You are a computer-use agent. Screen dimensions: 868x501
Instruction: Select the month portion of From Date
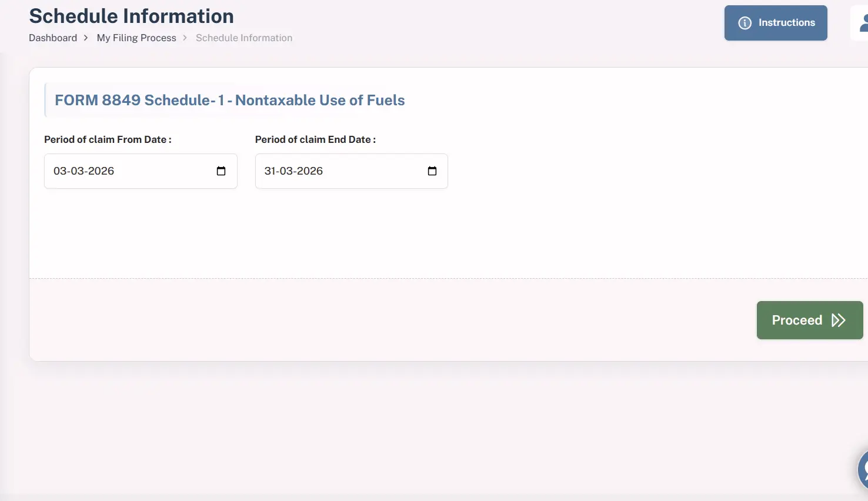77,171
